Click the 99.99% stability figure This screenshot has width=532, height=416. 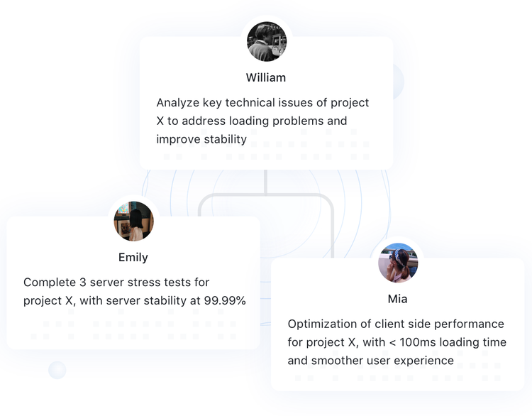pos(225,301)
